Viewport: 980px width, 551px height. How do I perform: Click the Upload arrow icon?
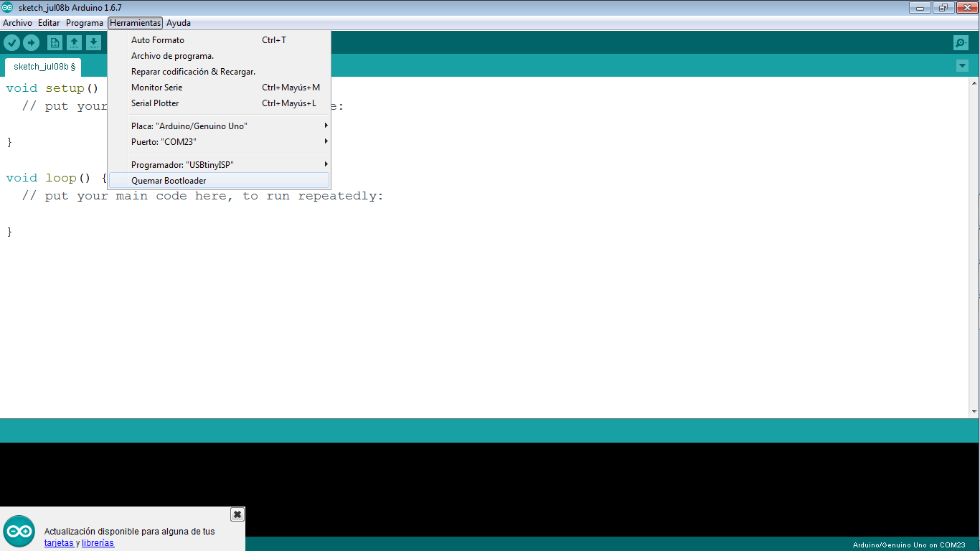click(x=31, y=42)
